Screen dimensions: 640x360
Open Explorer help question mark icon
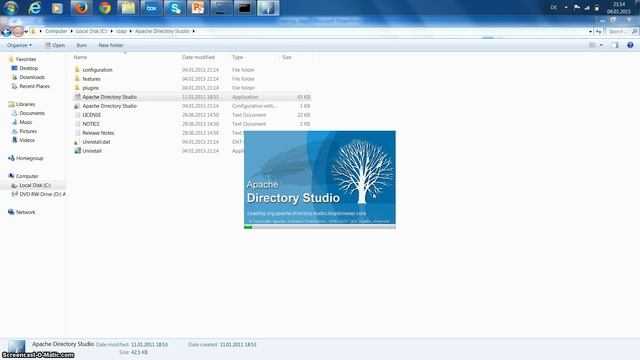pos(630,45)
